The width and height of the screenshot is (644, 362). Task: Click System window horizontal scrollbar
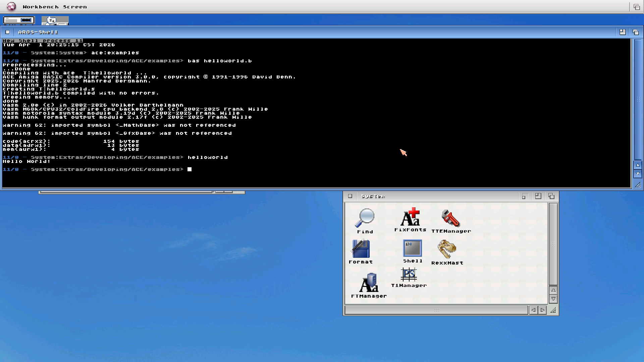tap(436, 310)
